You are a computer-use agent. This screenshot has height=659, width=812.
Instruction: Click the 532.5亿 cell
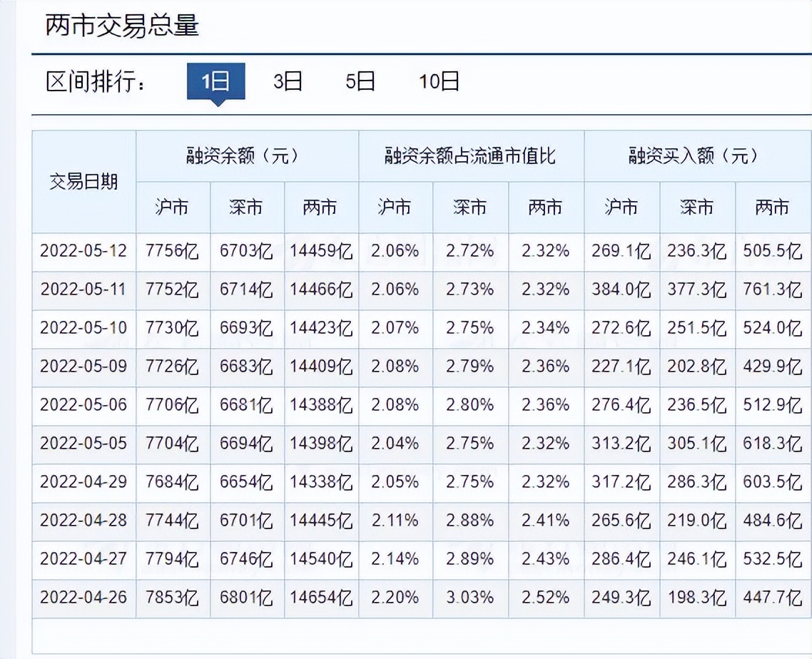(773, 560)
